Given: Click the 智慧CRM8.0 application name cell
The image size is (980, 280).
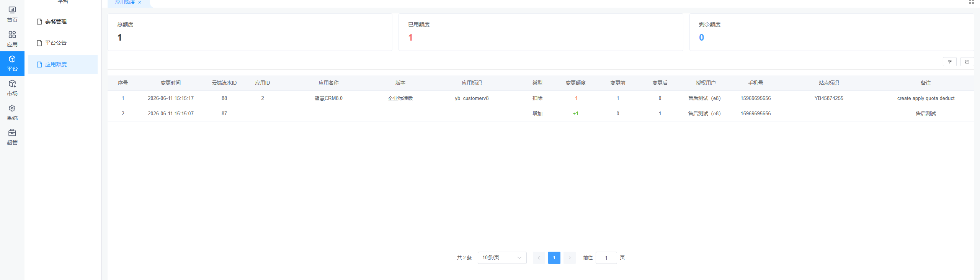Looking at the screenshot, I should tap(328, 98).
